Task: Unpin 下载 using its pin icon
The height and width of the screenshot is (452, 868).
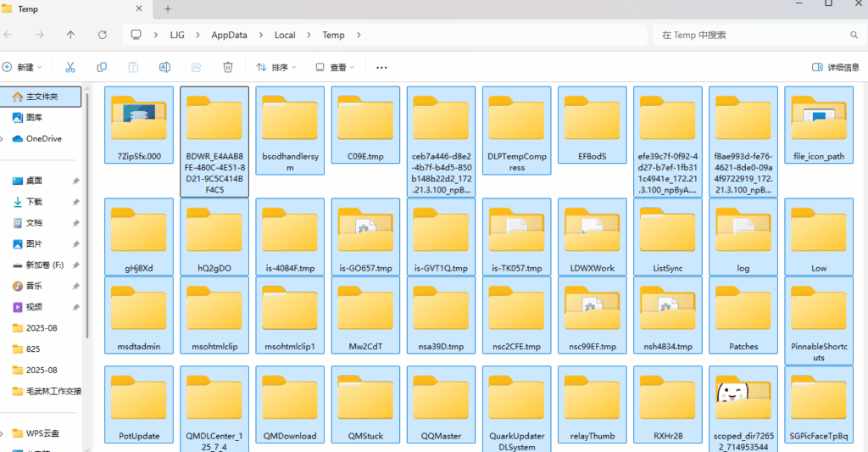Action: [76, 202]
